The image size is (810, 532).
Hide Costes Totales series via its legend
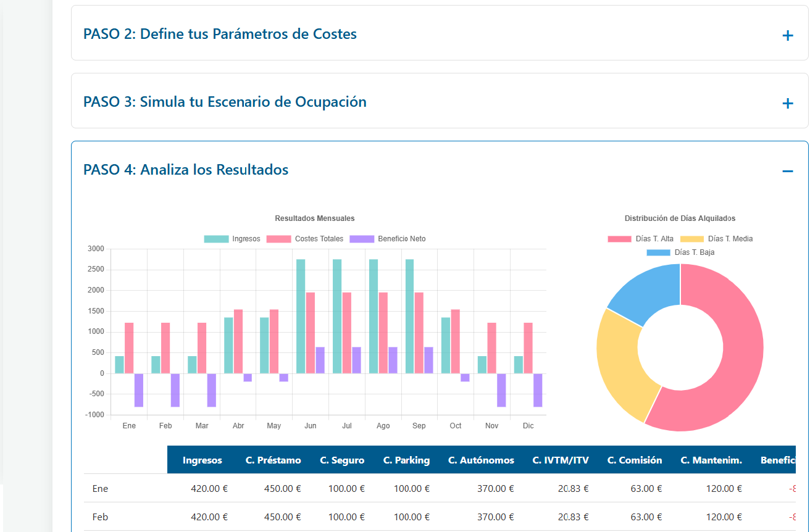coord(305,239)
